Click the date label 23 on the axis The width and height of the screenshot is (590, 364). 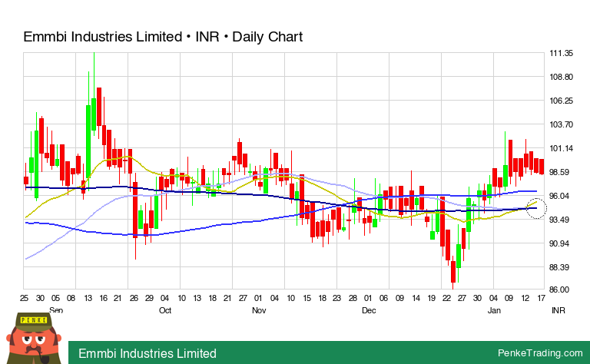pos(336,298)
